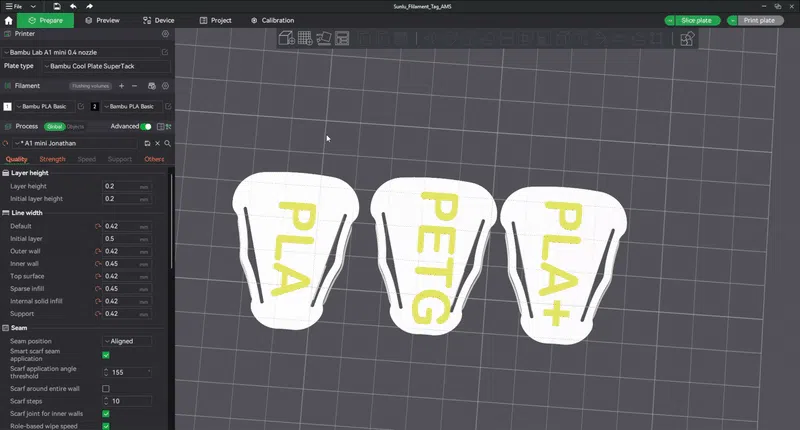Image resolution: width=800 pixels, height=430 pixels.
Task: Expand the File menu arrow
Action: [x=33, y=7]
